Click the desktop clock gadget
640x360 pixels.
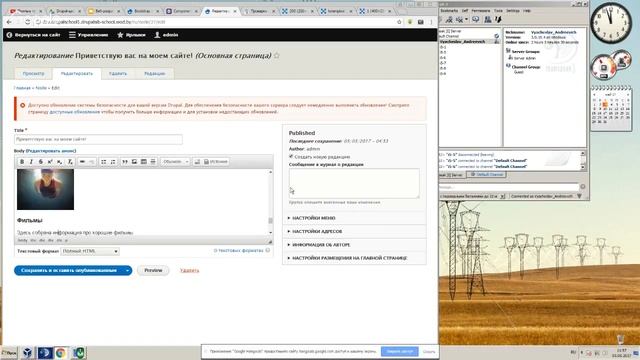[611, 23]
